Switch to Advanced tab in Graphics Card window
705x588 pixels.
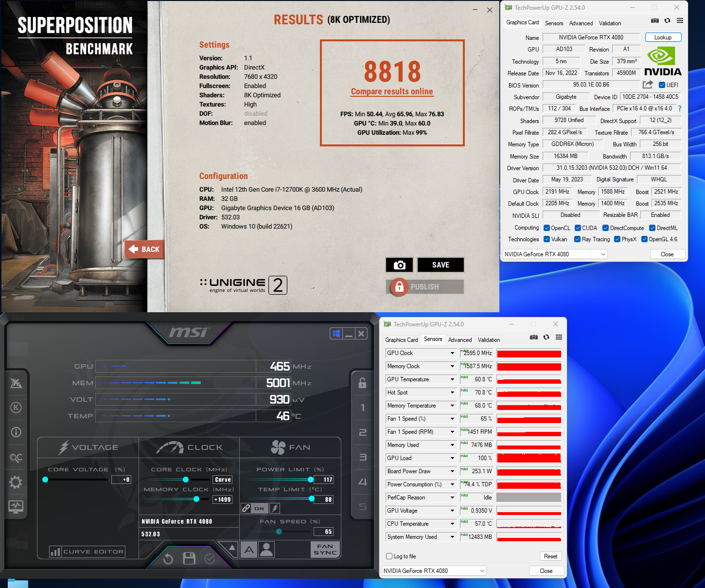pyautogui.click(x=581, y=23)
